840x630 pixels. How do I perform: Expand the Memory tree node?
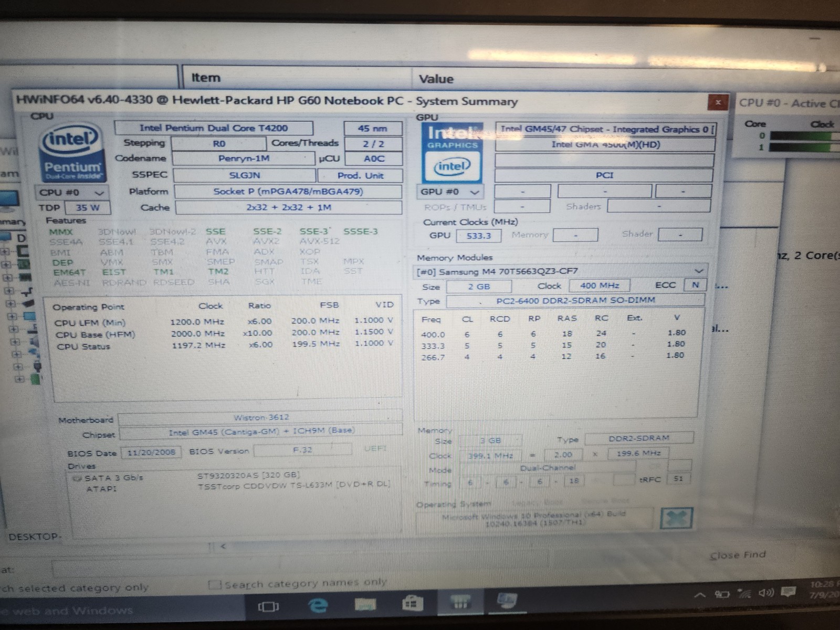click(x=8, y=278)
